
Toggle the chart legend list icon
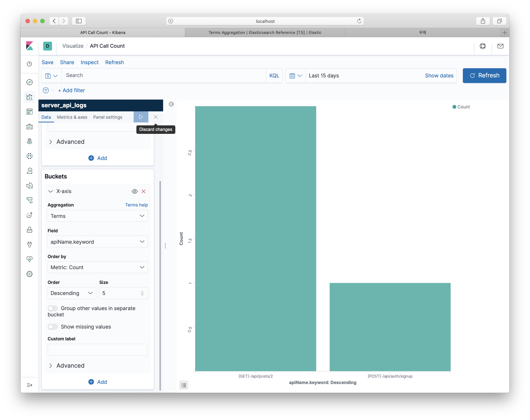point(184,385)
